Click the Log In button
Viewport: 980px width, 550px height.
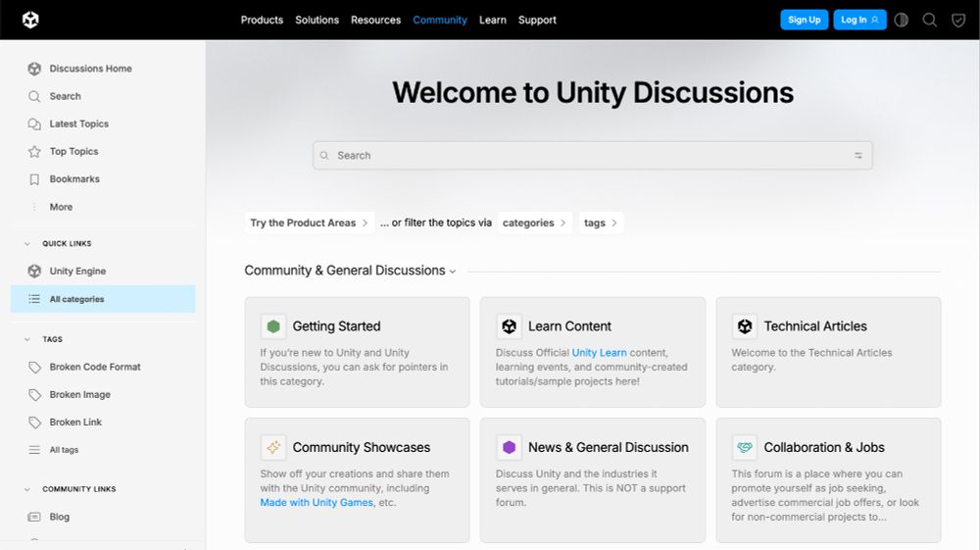click(x=859, y=20)
